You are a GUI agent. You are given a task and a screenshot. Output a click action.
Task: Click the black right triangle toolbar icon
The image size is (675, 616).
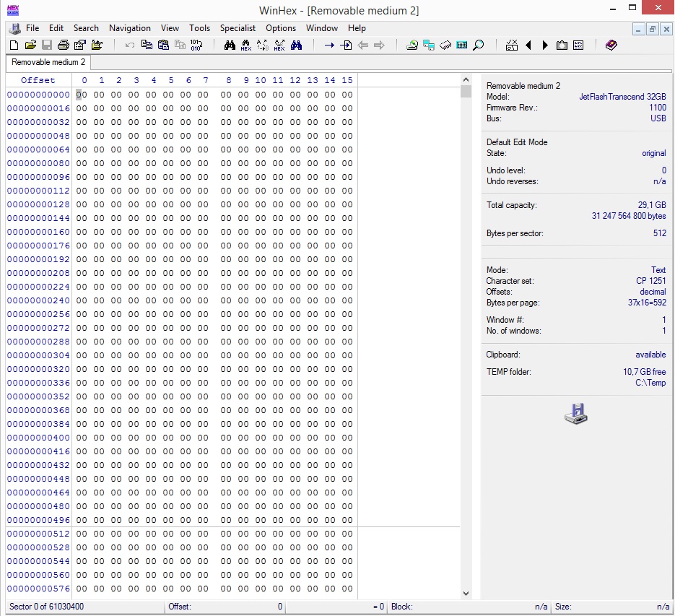(x=545, y=45)
